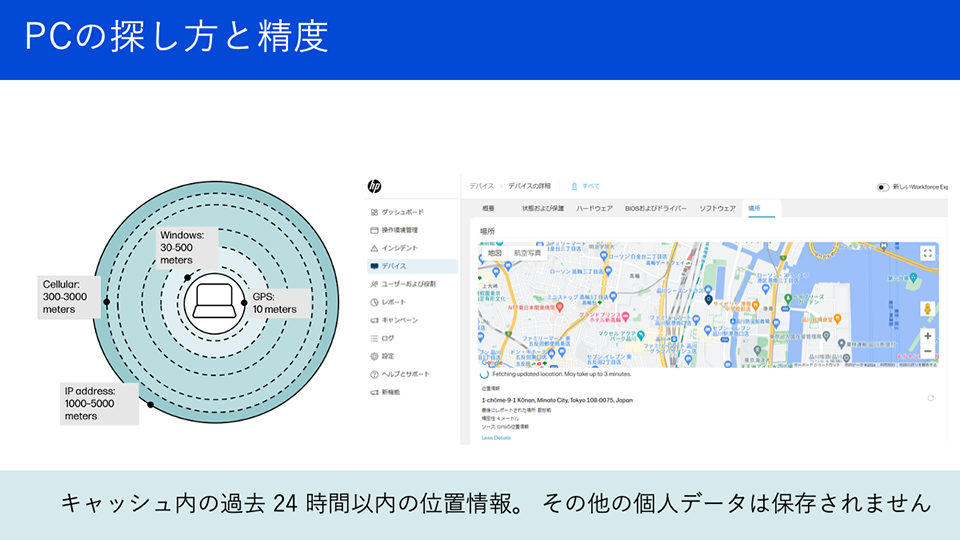Click the ユーザーおよび役割 people icon
Image resolution: width=960 pixels, height=540 pixels.
pyautogui.click(x=374, y=284)
